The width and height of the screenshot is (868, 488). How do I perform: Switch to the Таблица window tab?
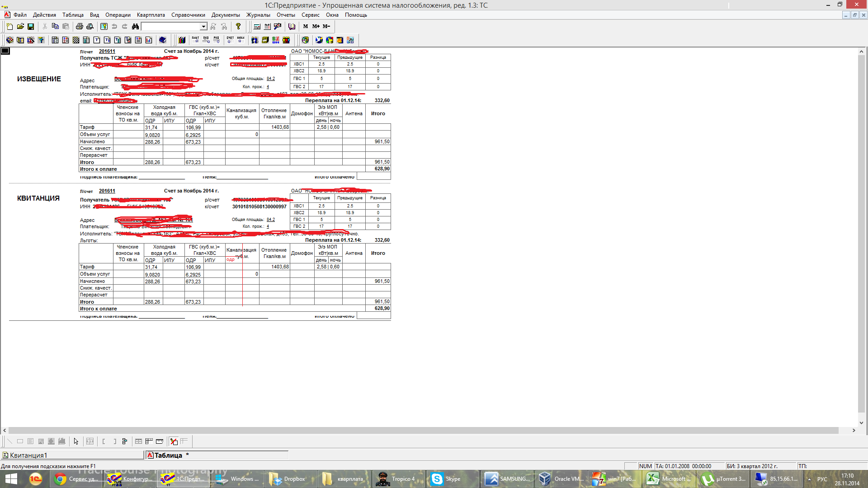168,455
